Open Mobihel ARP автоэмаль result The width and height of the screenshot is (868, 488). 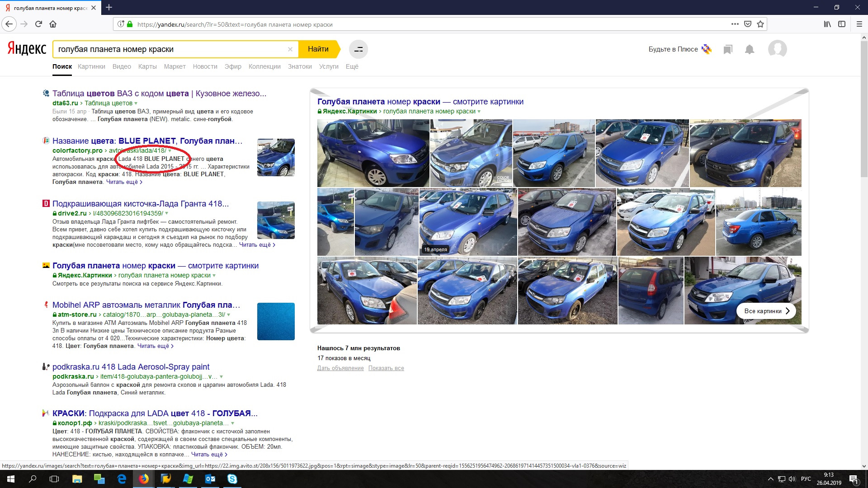[146, 305]
